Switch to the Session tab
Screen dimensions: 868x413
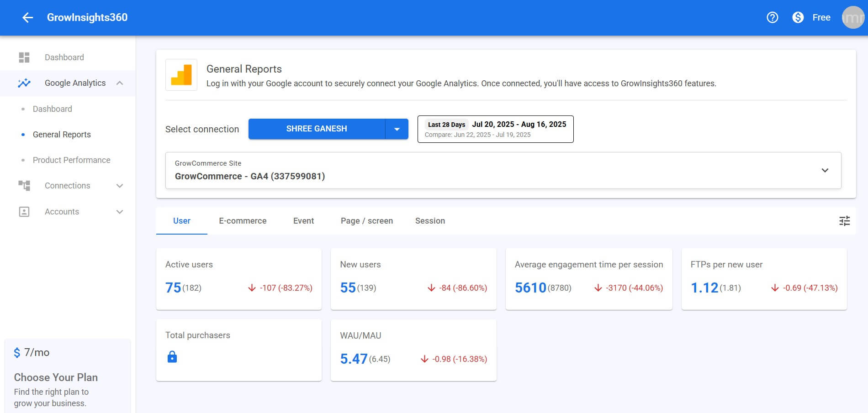(x=430, y=221)
